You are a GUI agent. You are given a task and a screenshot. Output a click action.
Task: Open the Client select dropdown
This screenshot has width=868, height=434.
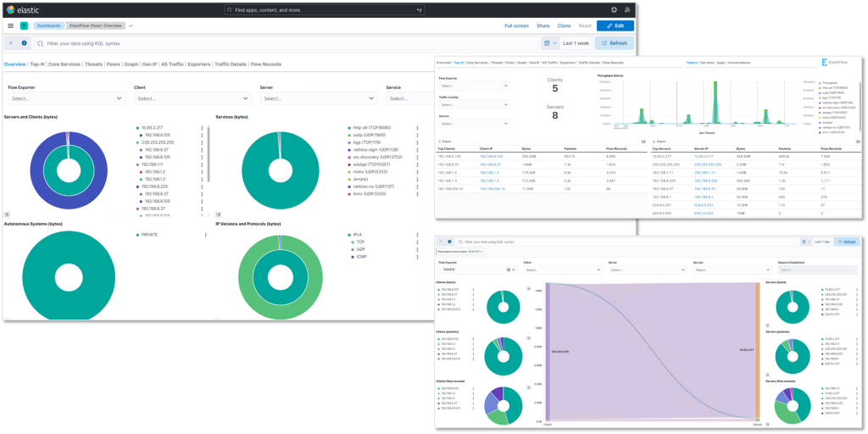(x=191, y=98)
